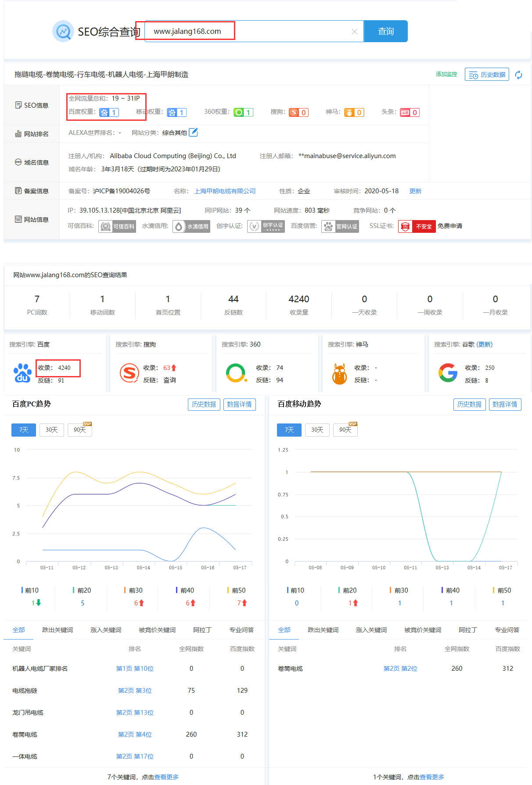Click the 域名信息 sidebar icon
The image size is (532, 785).
18,162
